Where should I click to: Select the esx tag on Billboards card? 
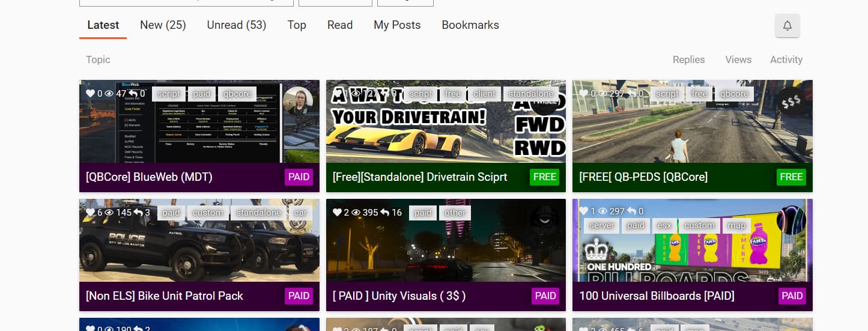[665, 226]
